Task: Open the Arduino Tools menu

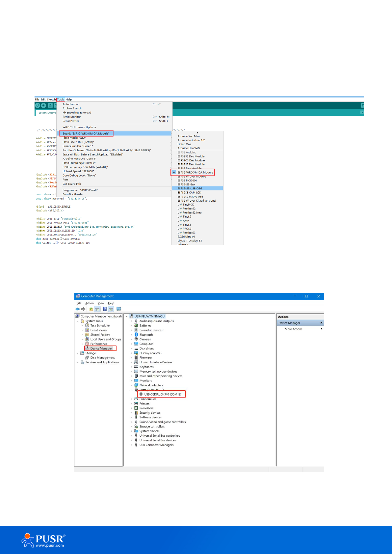Action: (x=61, y=99)
